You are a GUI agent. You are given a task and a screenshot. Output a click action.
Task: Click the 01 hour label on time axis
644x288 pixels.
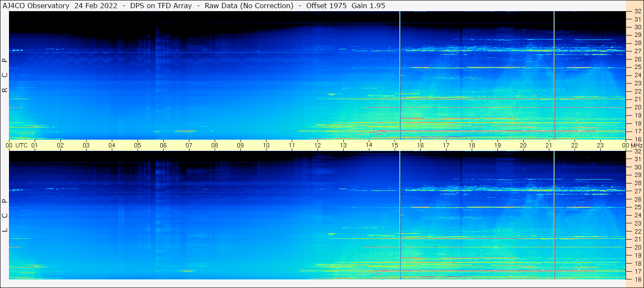35,145
